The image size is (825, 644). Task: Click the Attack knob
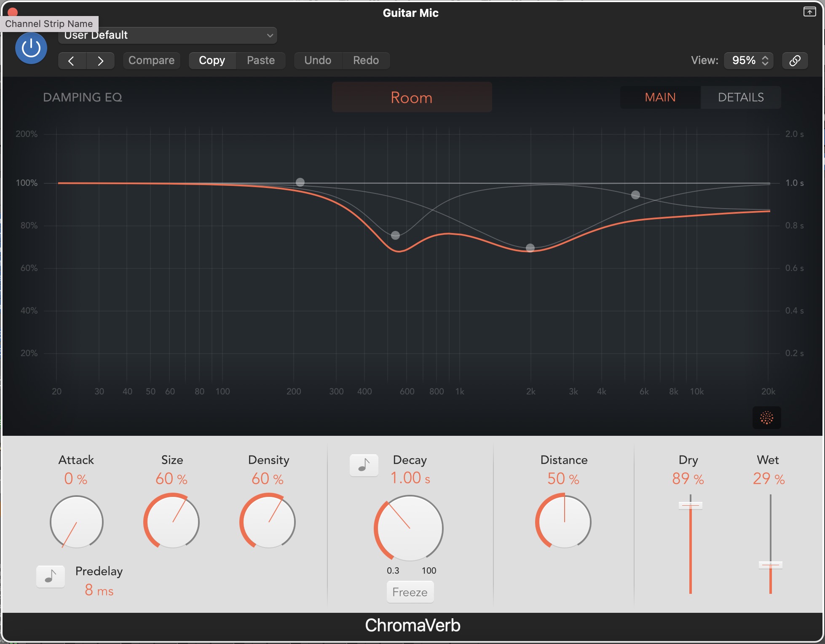(77, 522)
